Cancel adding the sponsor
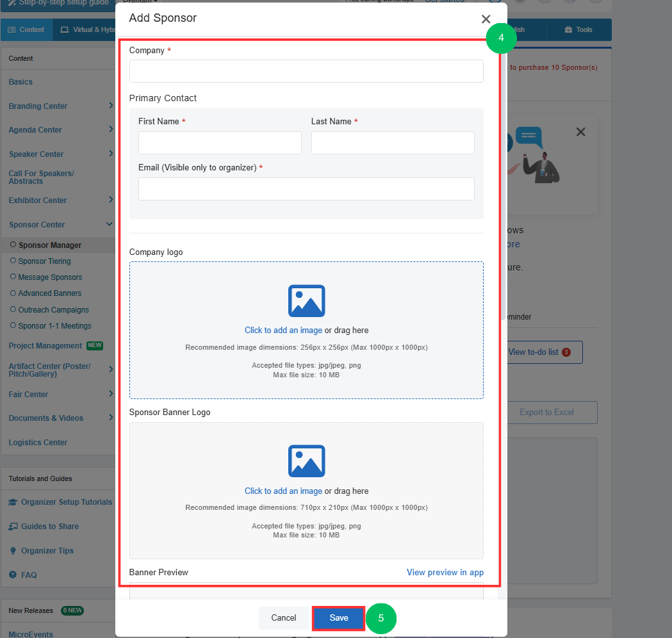This screenshot has width=672, height=638. [283, 618]
